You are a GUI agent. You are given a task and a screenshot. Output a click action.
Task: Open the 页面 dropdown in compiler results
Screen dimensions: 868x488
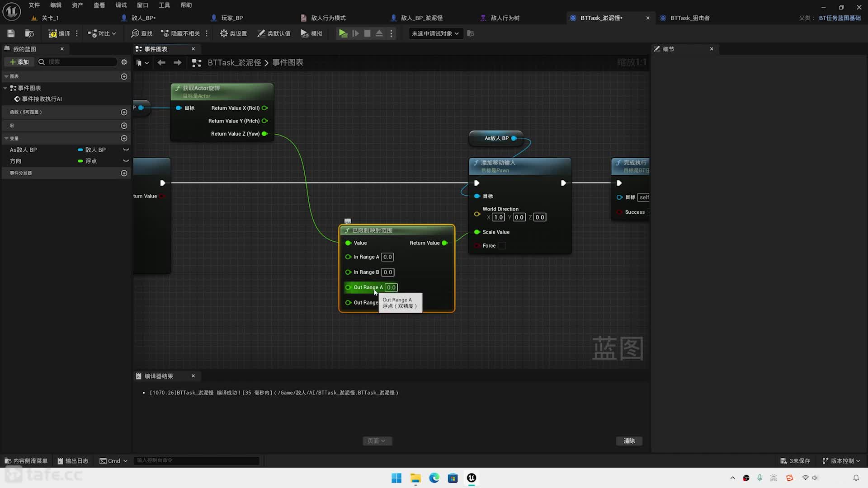click(377, 441)
